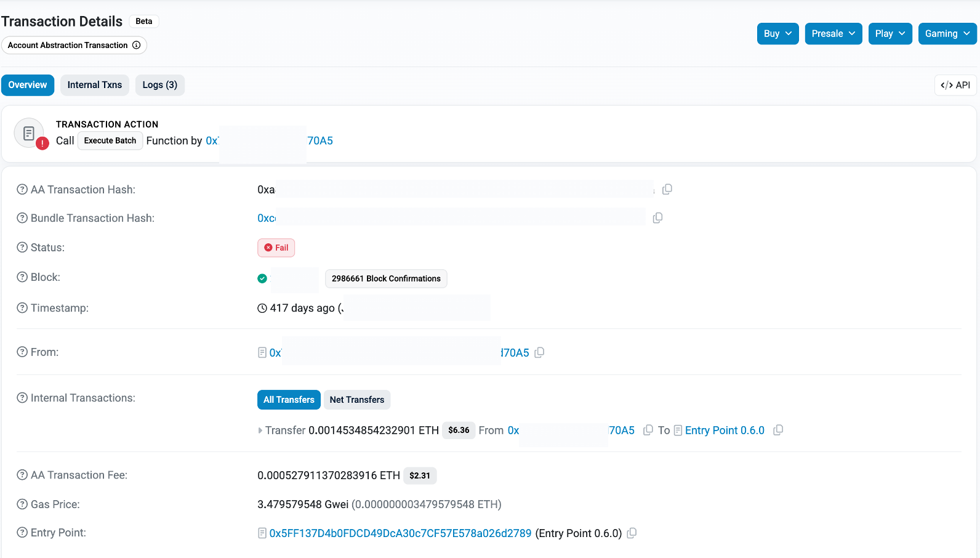980x558 pixels.
Task: Open the Entry Point 0.6.0 link
Action: 724,431
